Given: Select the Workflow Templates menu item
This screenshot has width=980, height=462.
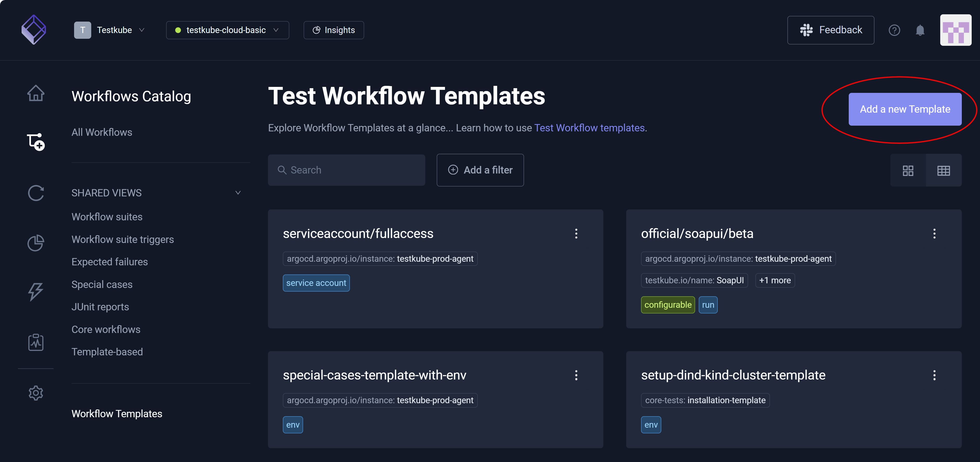Looking at the screenshot, I should tap(117, 414).
